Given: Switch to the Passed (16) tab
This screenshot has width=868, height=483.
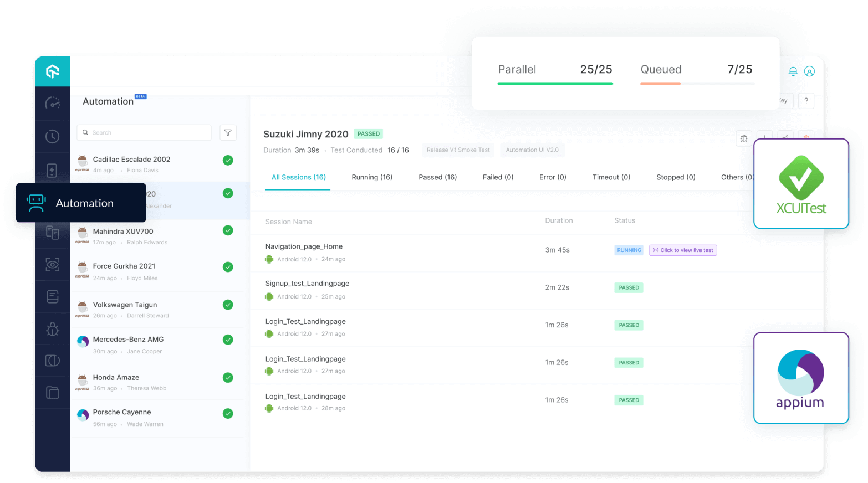Looking at the screenshot, I should point(437,177).
